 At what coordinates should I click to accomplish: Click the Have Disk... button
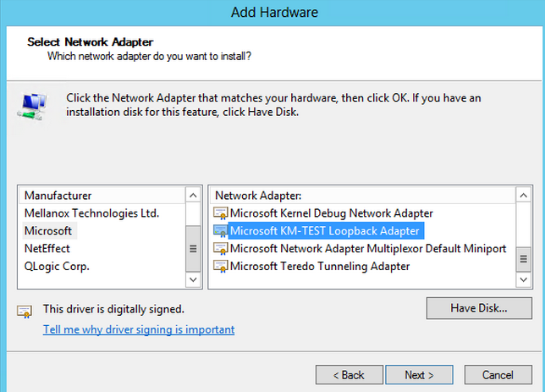(479, 308)
